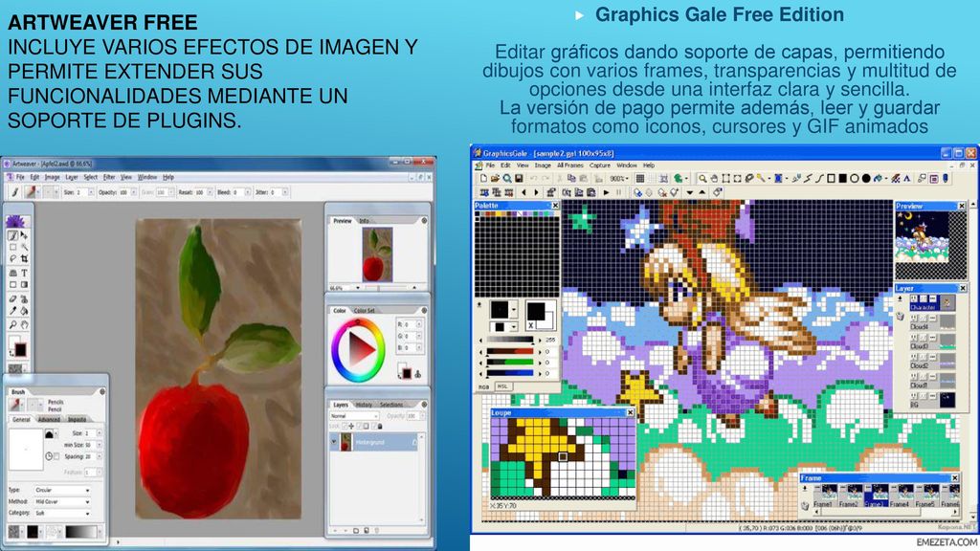The image size is (980, 551).
Task: Select GraphicsGale zoom magnifier tool
Action: tap(702, 179)
